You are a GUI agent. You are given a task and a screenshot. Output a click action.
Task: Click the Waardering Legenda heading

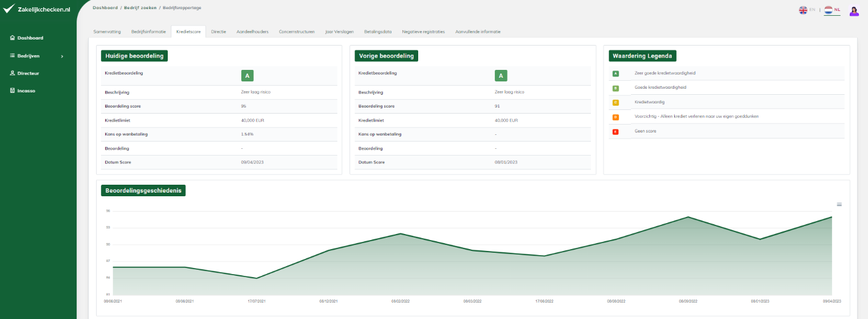[642, 56]
